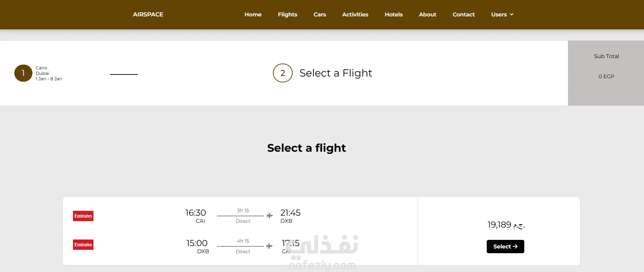Click the Cairo Dubai trip summary
644x272 pixels.
48,73
